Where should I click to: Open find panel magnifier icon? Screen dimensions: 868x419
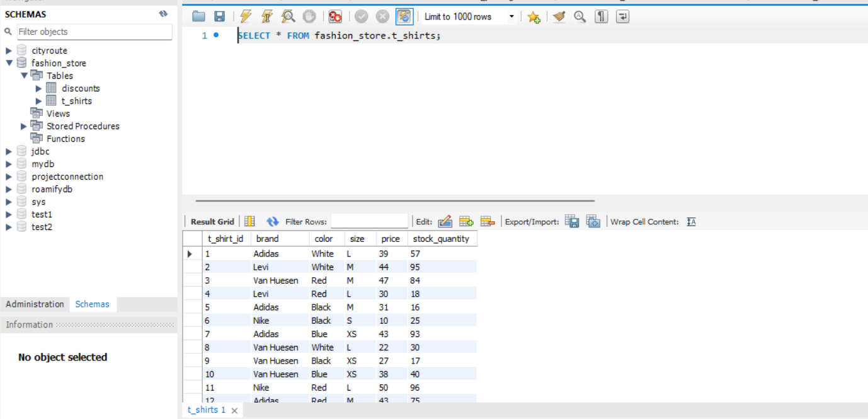(x=580, y=17)
